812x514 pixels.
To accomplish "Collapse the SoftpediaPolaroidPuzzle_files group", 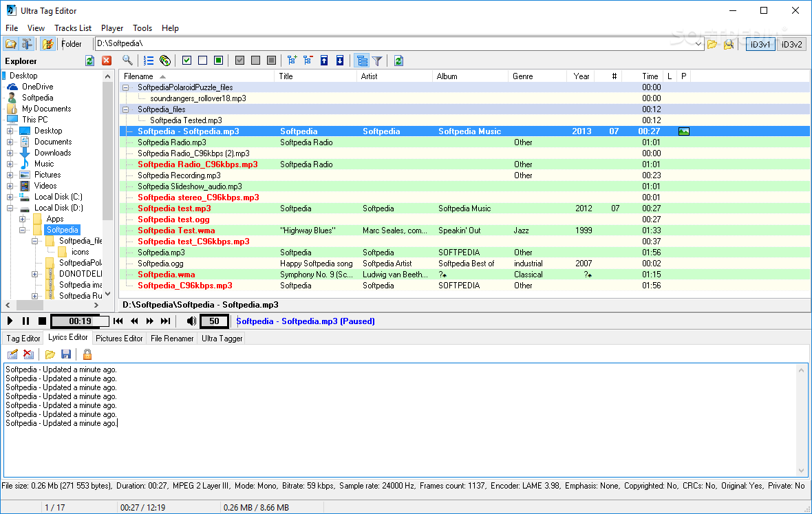I will pyautogui.click(x=125, y=87).
